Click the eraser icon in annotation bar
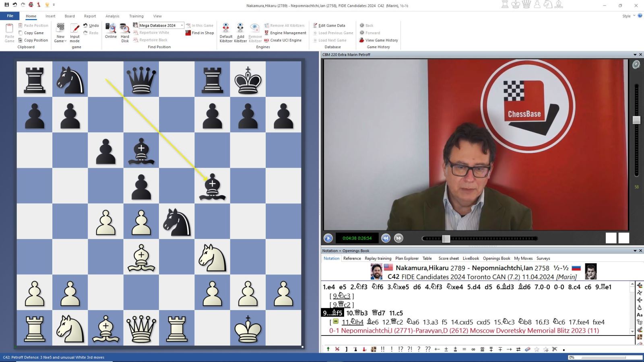Screen dimensions: 644x362 pyautogui.click(x=528, y=349)
